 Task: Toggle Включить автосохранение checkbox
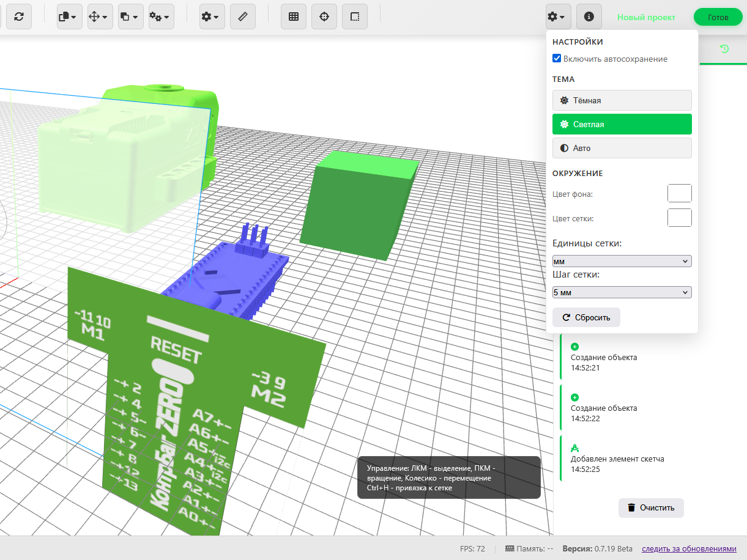click(x=557, y=59)
